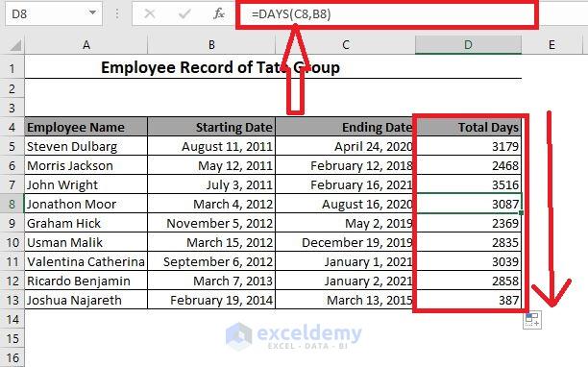588x367 pixels.
Task: Select column C header
Action: point(345,45)
